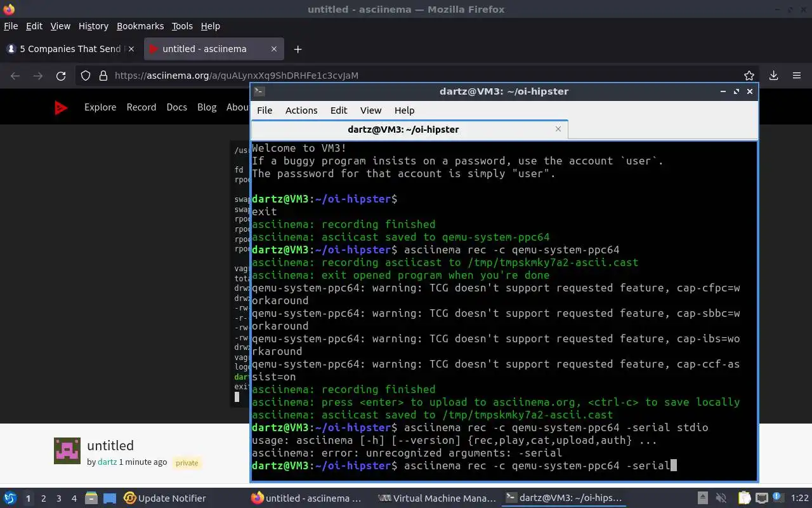This screenshot has height=508, width=812.
Task: Open Firefox Bookmarks menu
Action: click(140, 26)
